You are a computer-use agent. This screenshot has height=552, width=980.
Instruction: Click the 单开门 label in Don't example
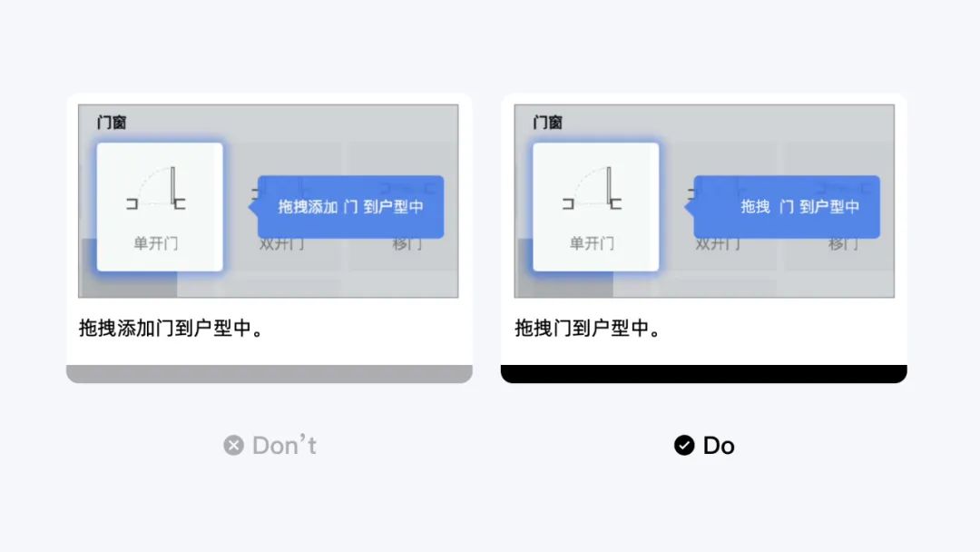pos(156,243)
